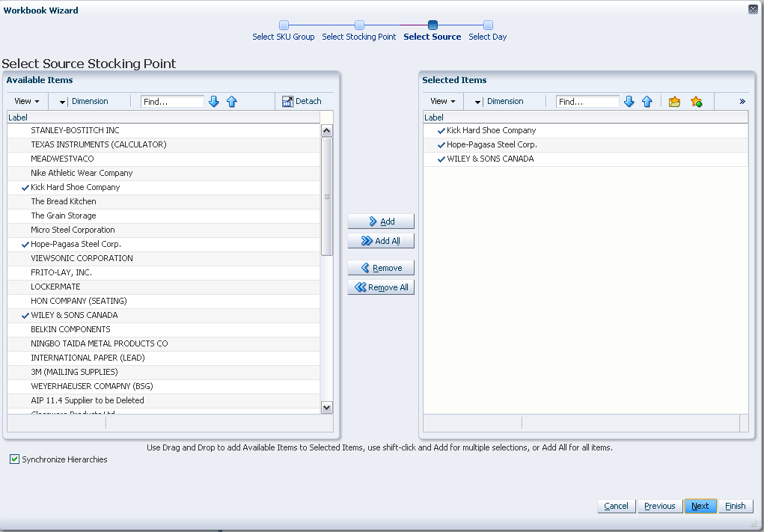
Task: Select Nike Athletic Wear Company row
Action: (x=163, y=172)
